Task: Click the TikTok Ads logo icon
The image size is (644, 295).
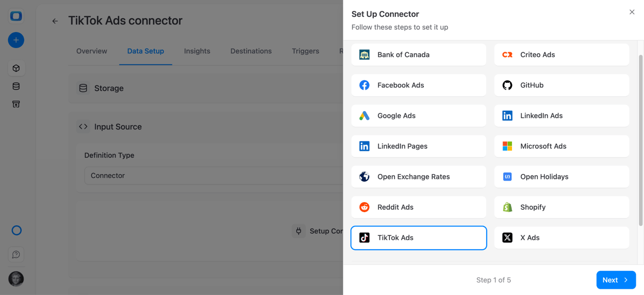Action: coord(364,238)
